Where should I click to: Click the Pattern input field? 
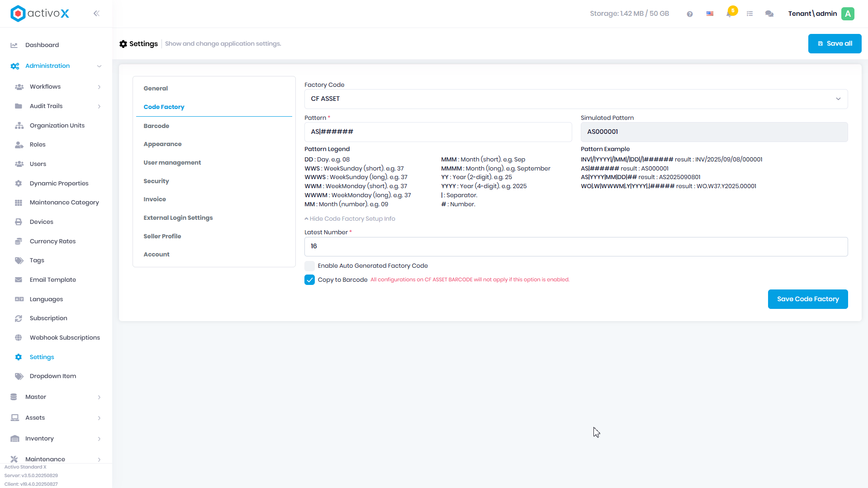[438, 132]
